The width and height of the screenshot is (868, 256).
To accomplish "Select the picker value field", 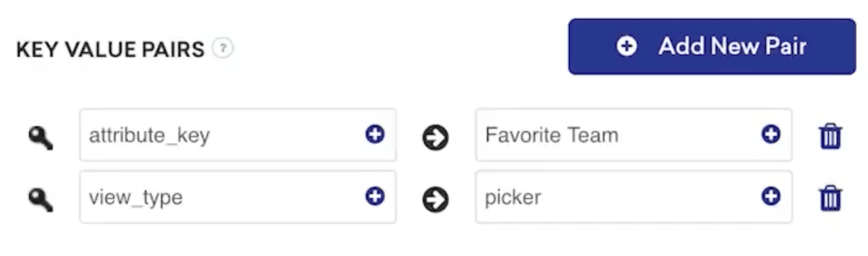I will click(x=617, y=197).
